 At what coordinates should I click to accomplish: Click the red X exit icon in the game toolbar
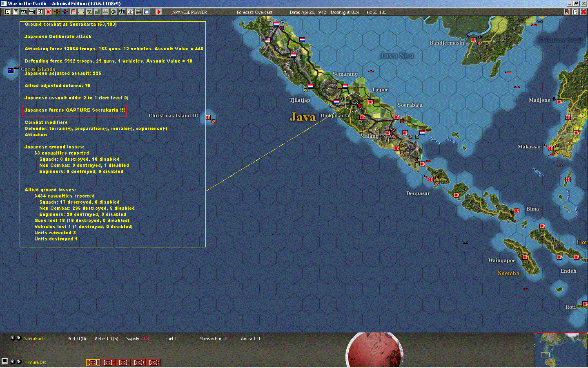coord(584,12)
